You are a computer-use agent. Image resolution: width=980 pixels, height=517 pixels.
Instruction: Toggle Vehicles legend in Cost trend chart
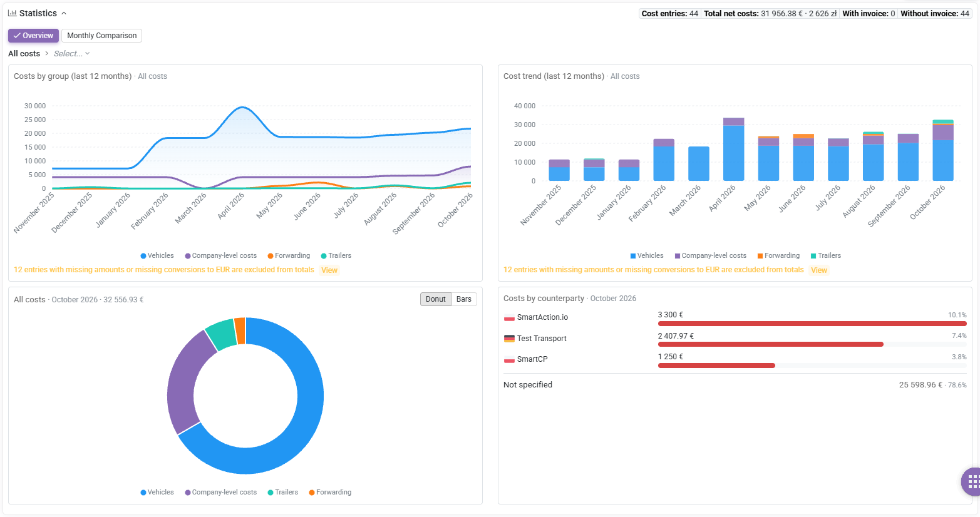[647, 255]
